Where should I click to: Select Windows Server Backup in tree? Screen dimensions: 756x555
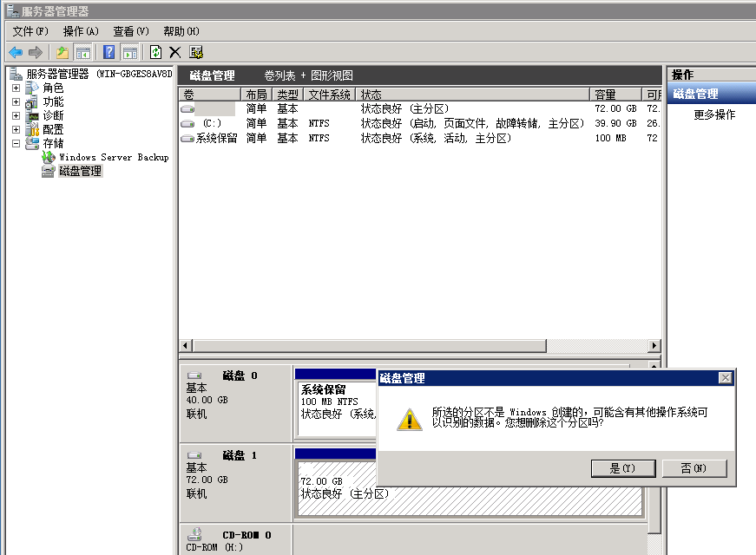(x=113, y=157)
